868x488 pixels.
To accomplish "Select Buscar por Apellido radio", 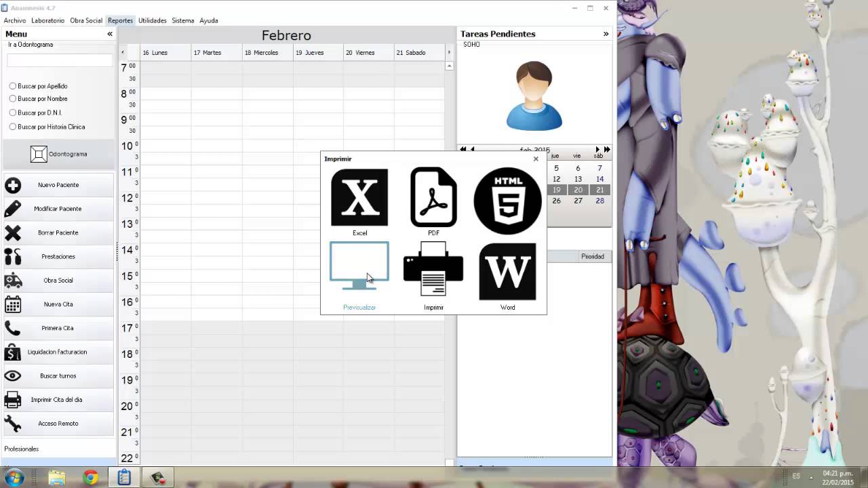I will [13, 86].
